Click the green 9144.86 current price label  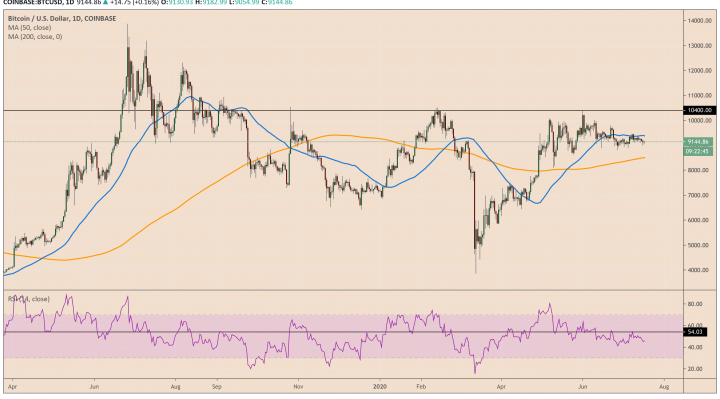(698, 142)
